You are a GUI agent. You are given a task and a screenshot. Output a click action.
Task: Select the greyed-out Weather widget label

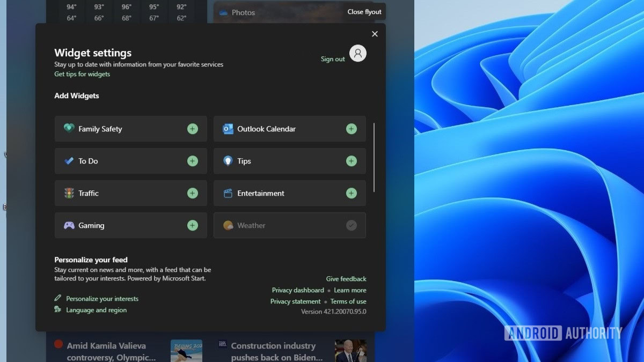(x=251, y=225)
